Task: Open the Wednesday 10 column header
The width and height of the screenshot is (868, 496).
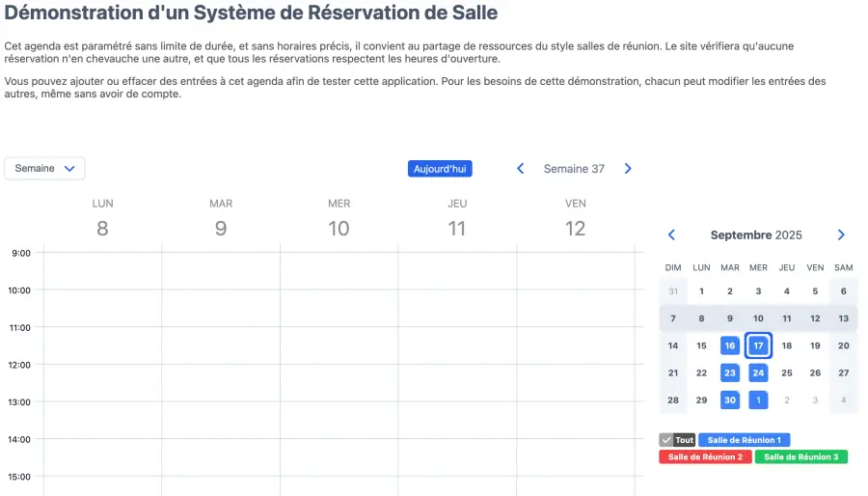Action: pos(339,219)
